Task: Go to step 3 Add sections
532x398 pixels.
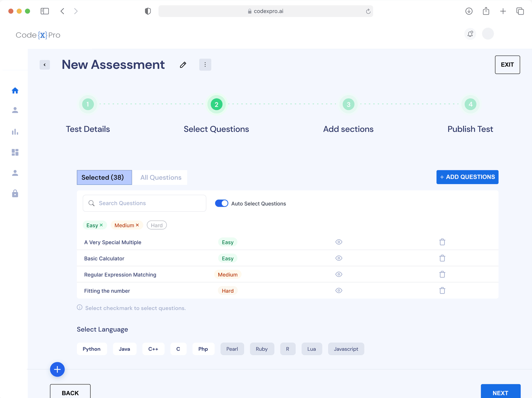Action: click(348, 104)
